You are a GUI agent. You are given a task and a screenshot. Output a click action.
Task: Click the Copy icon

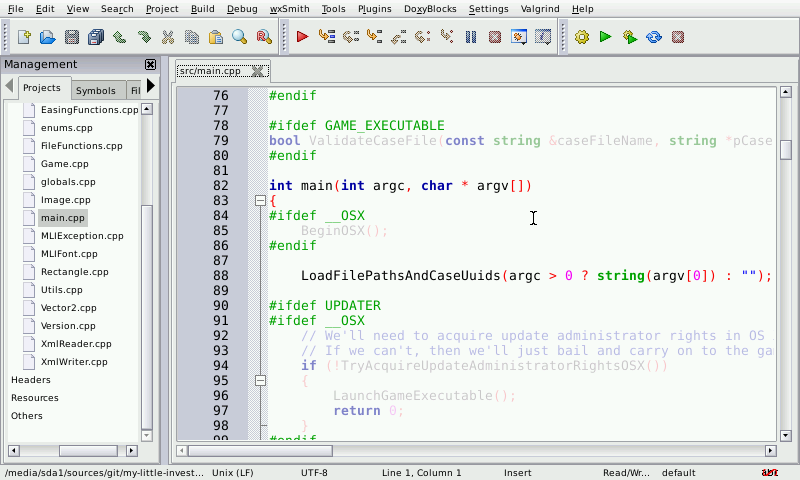tap(192, 37)
